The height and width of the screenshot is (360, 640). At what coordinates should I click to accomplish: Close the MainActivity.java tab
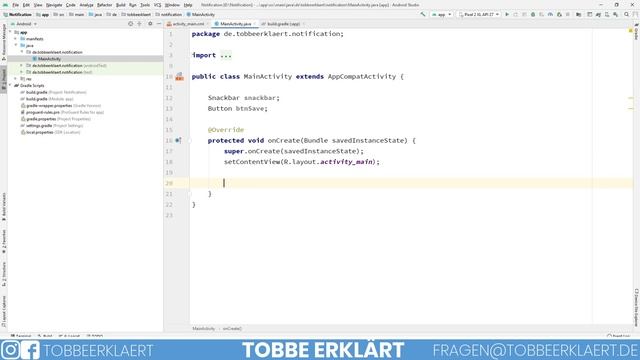click(x=255, y=24)
